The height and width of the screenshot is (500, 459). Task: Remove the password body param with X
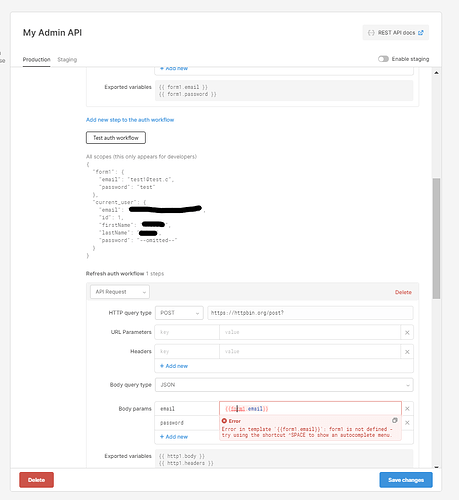(x=407, y=423)
